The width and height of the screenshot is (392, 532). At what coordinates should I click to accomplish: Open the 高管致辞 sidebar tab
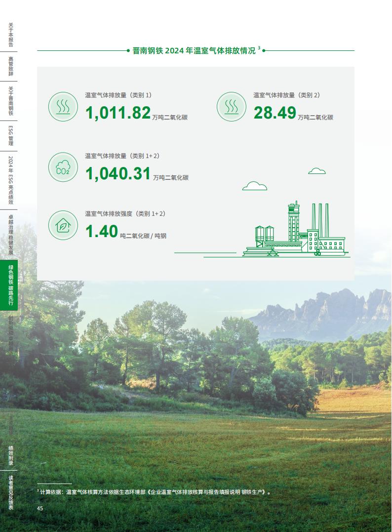pyautogui.click(x=11, y=67)
